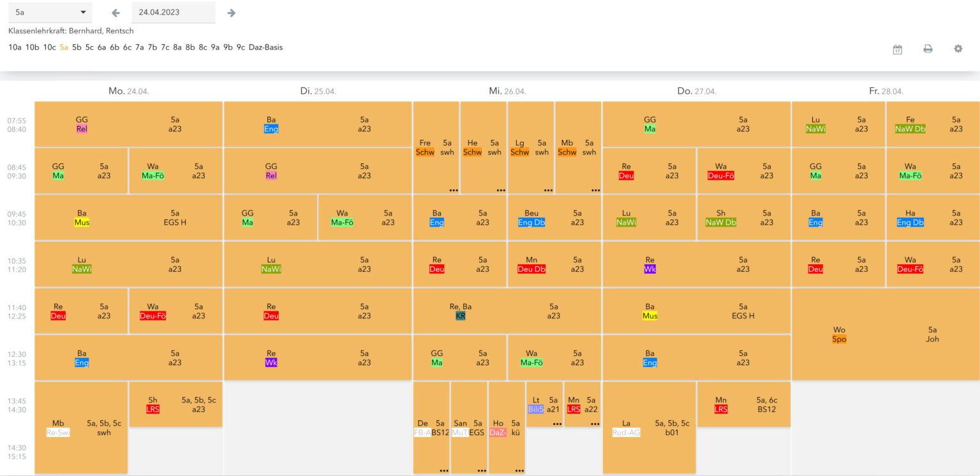Expand more options on MuT lesson

482,470
